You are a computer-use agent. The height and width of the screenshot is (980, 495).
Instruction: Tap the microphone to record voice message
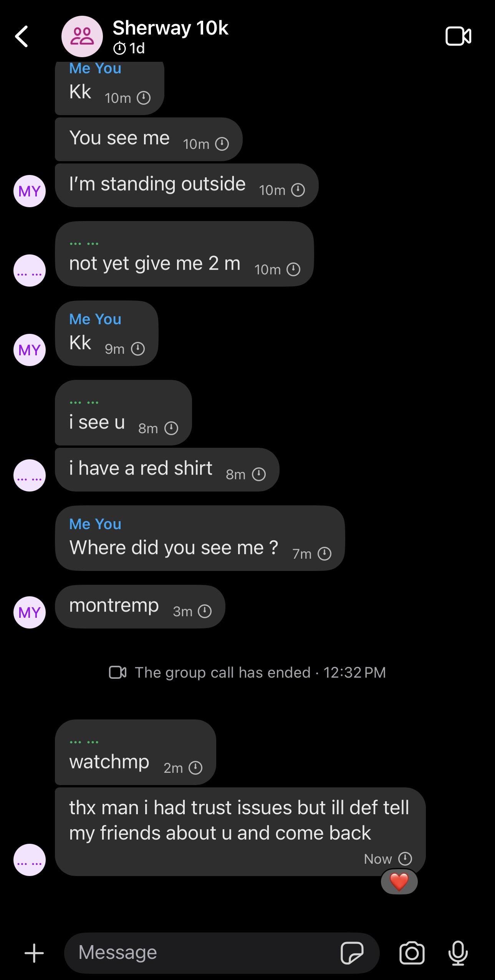[x=458, y=953]
